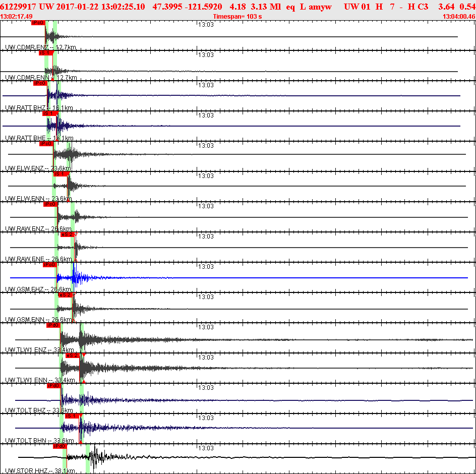This screenshot has height=474, width=476.
Task: Click the iPc0 pick flag on RATT BHZ trace
Action: [x=40, y=83]
